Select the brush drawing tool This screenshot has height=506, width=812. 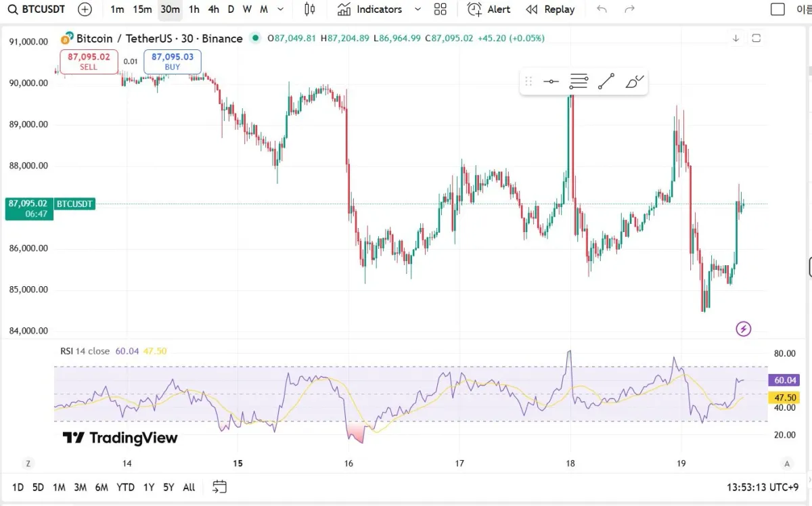coord(633,81)
